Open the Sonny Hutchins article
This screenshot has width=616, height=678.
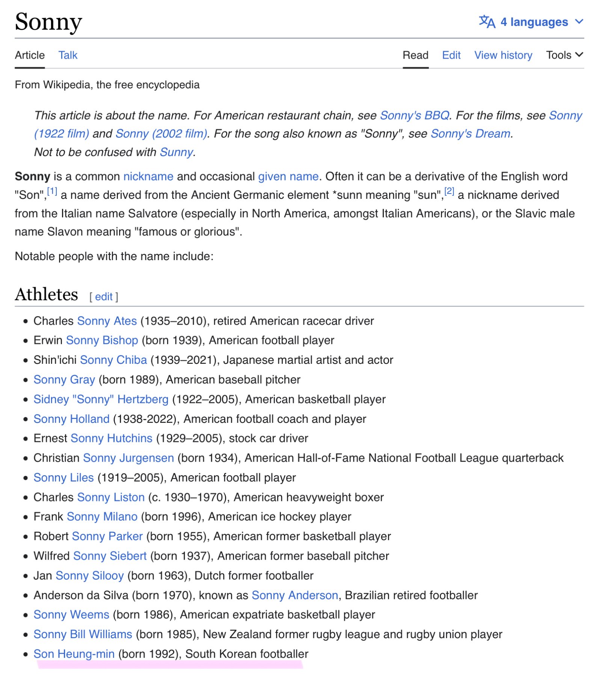[112, 438]
